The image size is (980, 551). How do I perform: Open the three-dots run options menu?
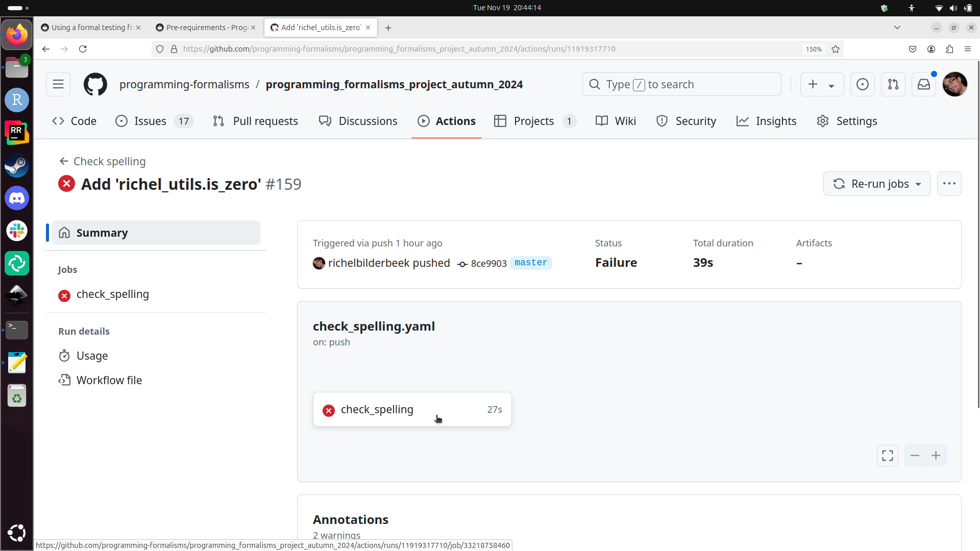tap(949, 184)
